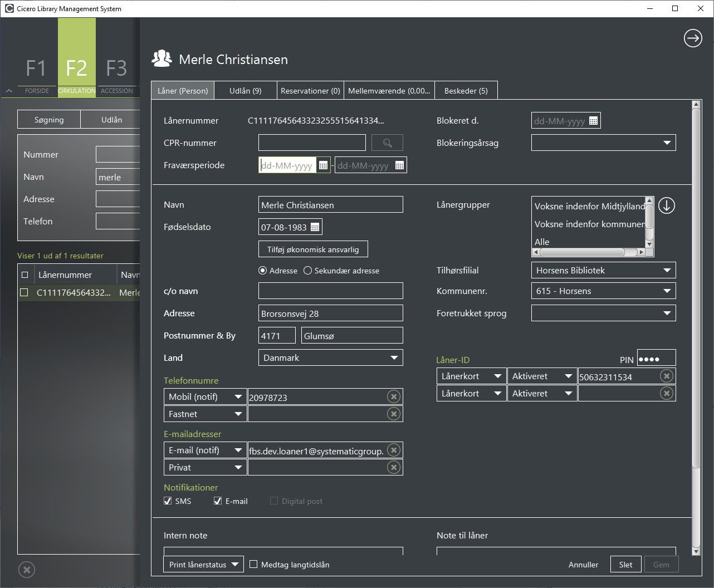Clear the mobile number 20978723
This screenshot has width=714, height=588.
394,397
